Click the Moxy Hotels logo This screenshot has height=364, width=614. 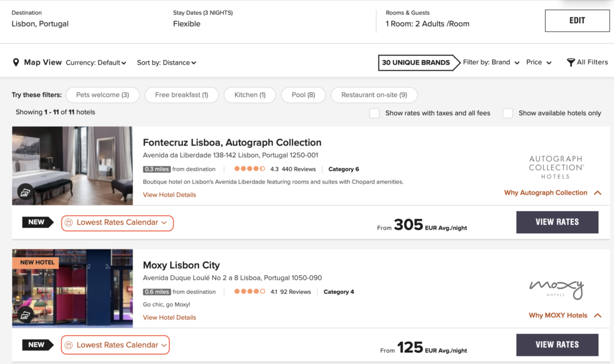pyautogui.click(x=556, y=289)
